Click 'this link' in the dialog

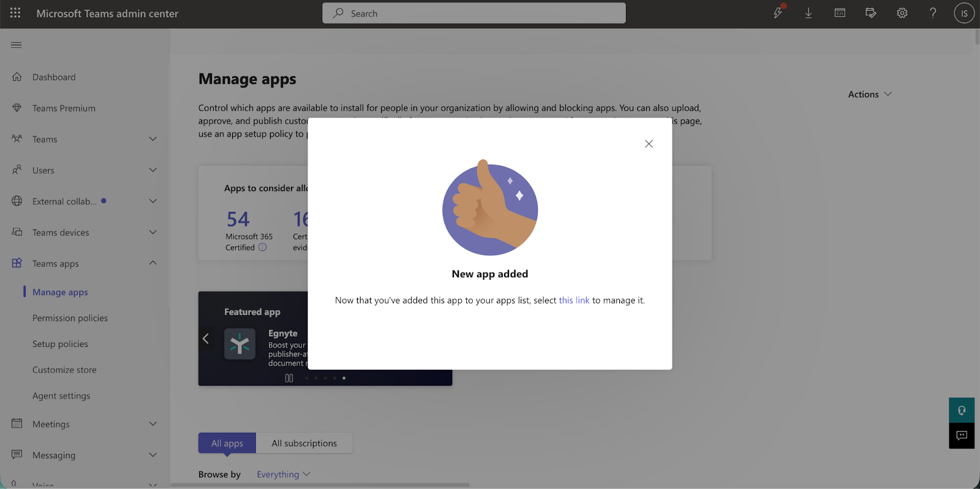574,300
